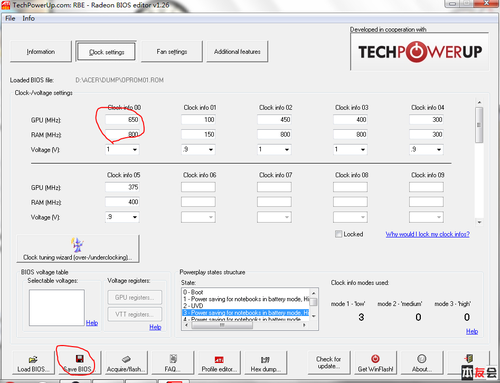Click the Check for update button
500x383 pixels.
coord(329,363)
